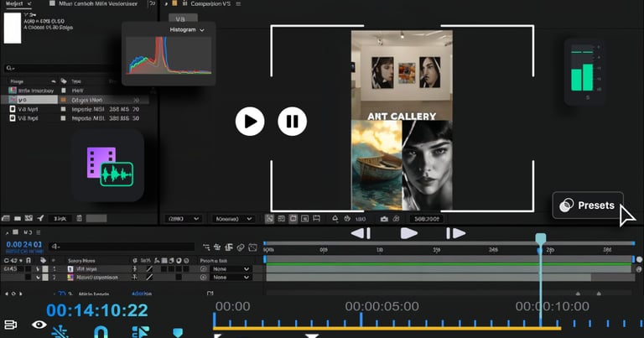Image resolution: width=644 pixels, height=338 pixels.
Task: Step forward one frame with next-frame control
Action: pyautogui.click(x=456, y=233)
